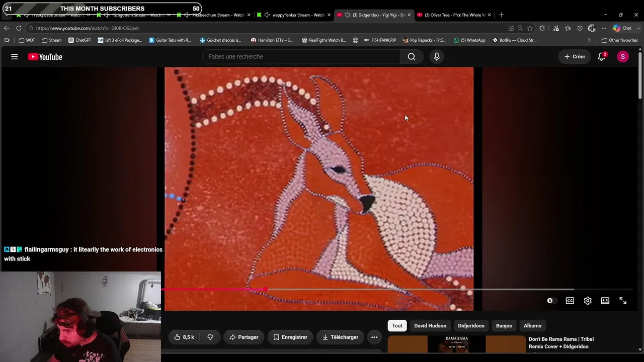Click the Partager share button

244,337
